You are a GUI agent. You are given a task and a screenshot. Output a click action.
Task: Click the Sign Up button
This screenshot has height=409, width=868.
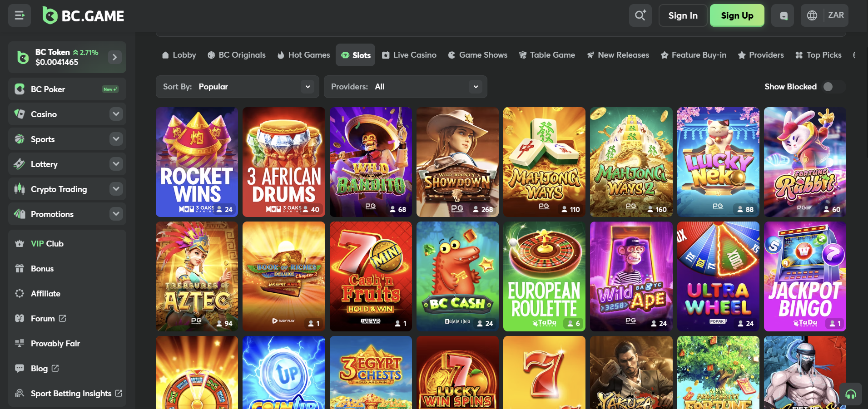coord(737,15)
